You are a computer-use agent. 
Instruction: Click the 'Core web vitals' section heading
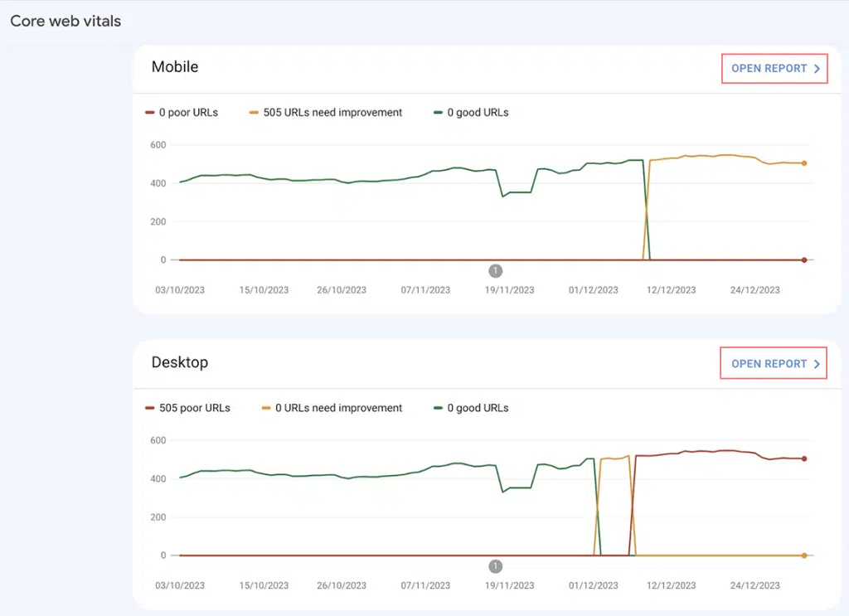click(x=65, y=21)
